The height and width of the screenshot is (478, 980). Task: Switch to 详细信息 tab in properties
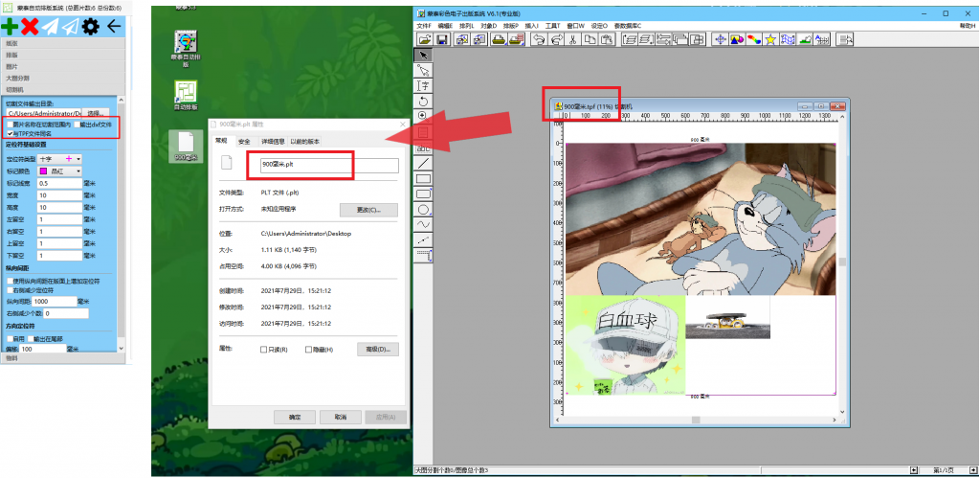coord(273,142)
